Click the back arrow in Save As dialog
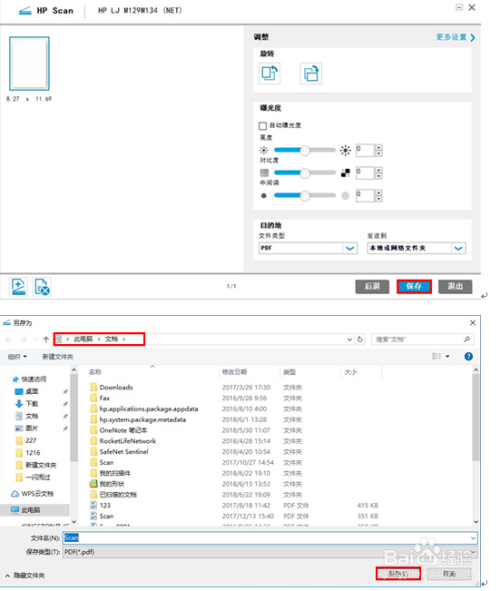This screenshot has width=500, height=591. pos(9,340)
